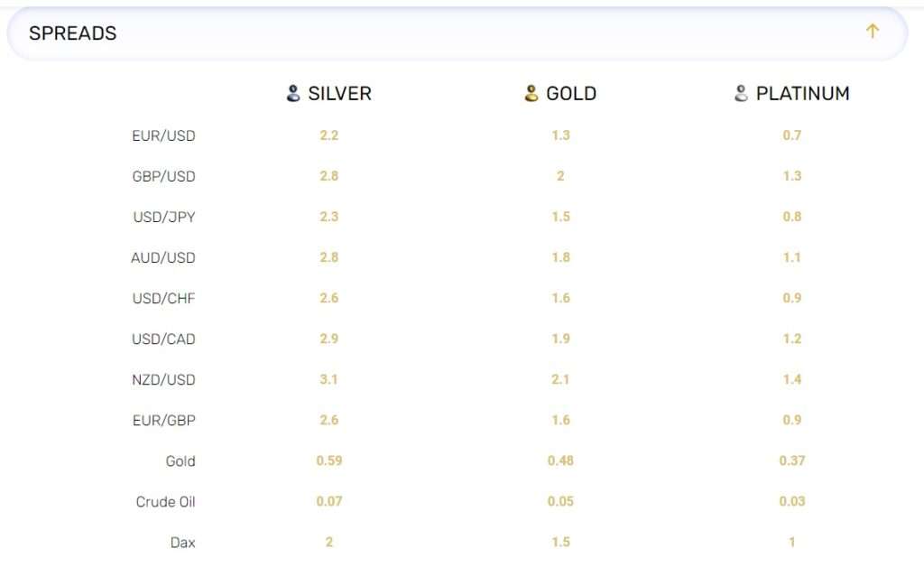Select the PLATINUM column heading
Viewport: 924px width, 567px height.
tap(802, 94)
